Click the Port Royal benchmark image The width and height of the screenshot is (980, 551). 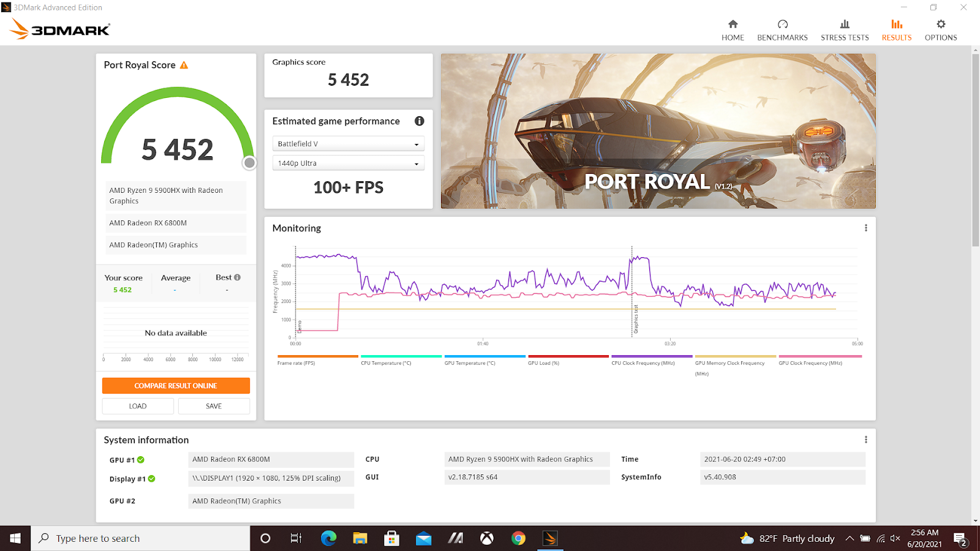(658, 131)
